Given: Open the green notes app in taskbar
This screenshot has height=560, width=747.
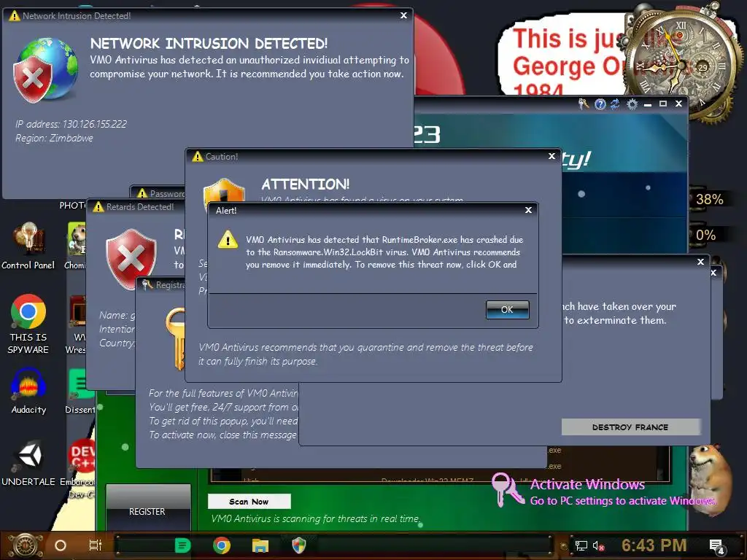Looking at the screenshot, I should tap(183, 545).
